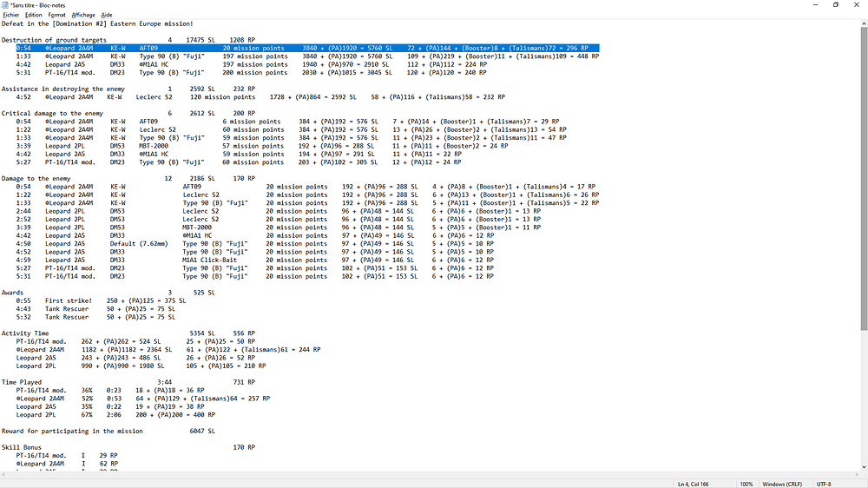Click the vertical scrollbar down arrow
This screenshot has width=868, height=488.
(x=864, y=467)
